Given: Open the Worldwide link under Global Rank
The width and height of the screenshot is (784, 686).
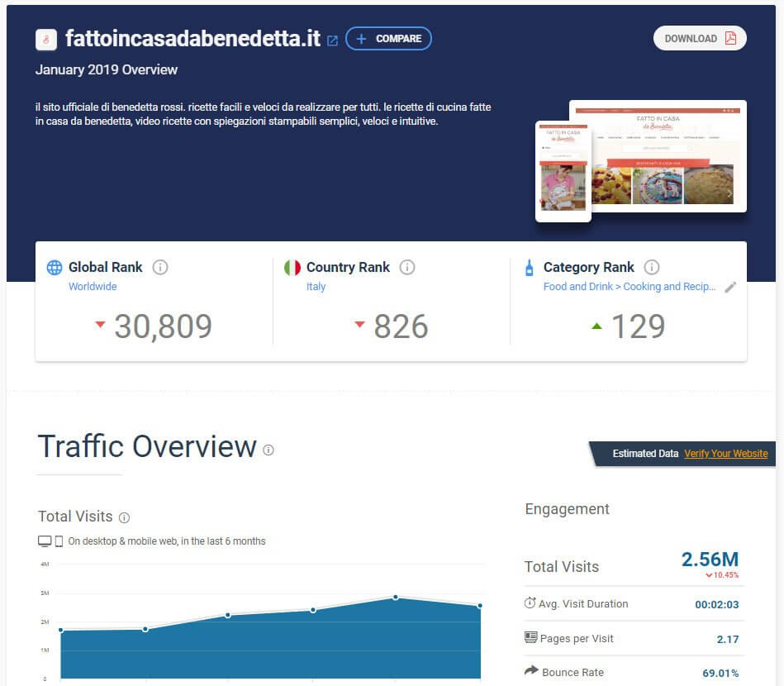Looking at the screenshot, I should (x=93, y=287).
